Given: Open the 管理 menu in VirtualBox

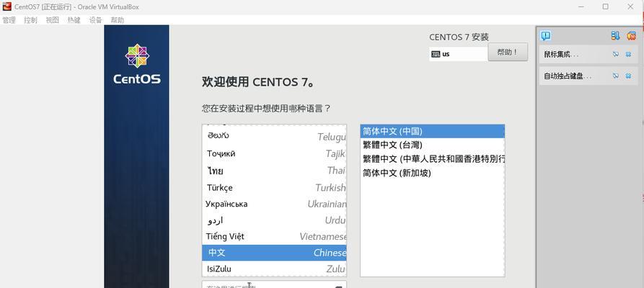Looking at the screenshot, I should pos(9,20).
